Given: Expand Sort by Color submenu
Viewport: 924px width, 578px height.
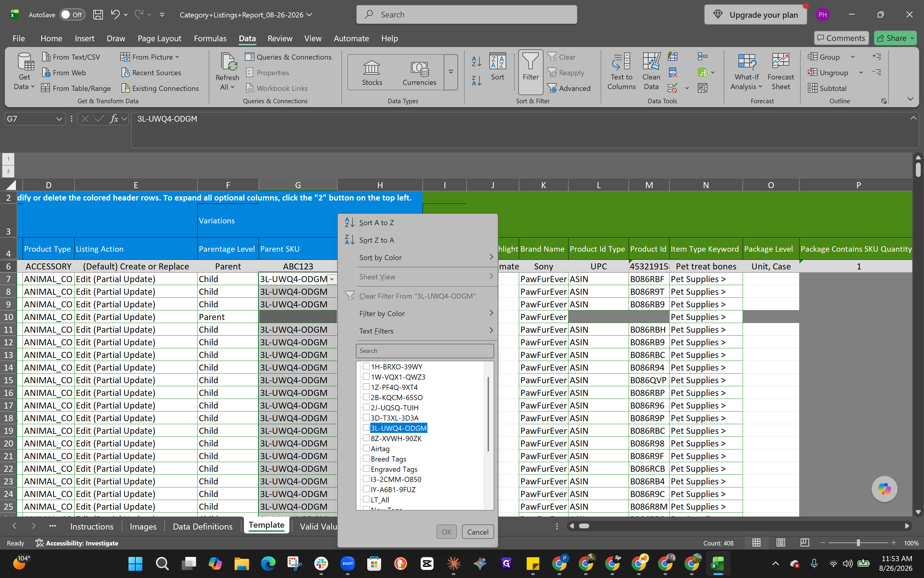Looking at the screenshot, I should (x=491, y=257).
